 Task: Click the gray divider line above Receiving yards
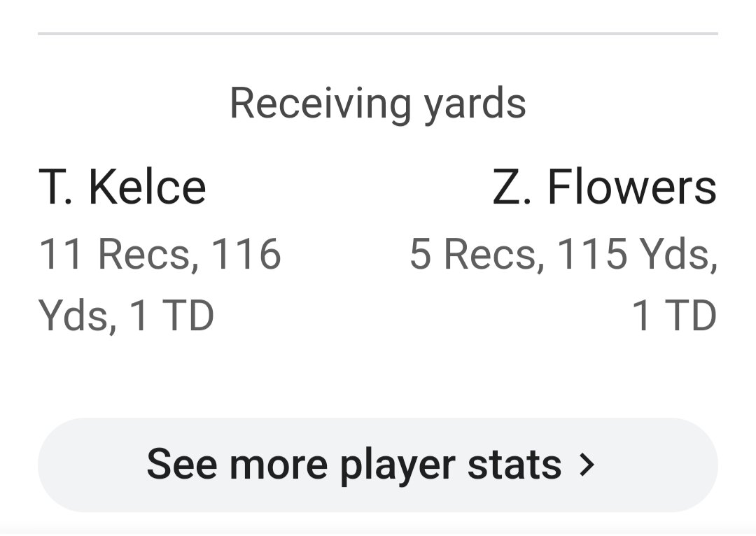(x=378, y=34)
